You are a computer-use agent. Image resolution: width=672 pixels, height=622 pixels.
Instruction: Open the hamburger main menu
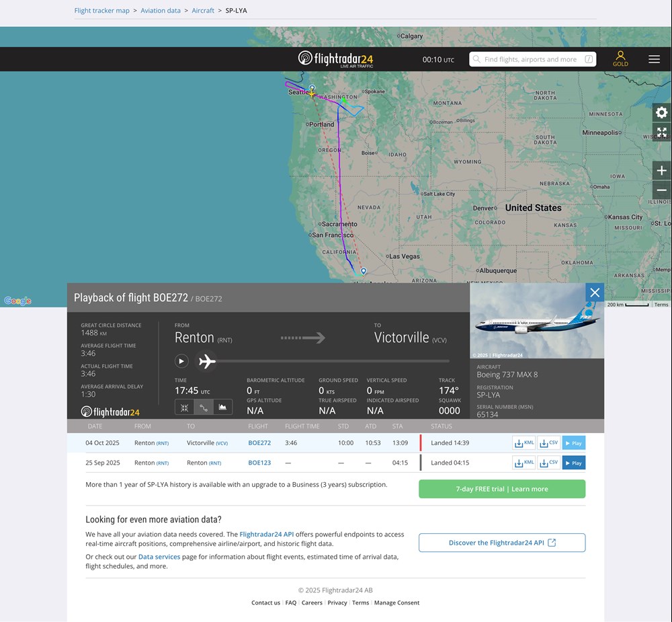point(654,59)
